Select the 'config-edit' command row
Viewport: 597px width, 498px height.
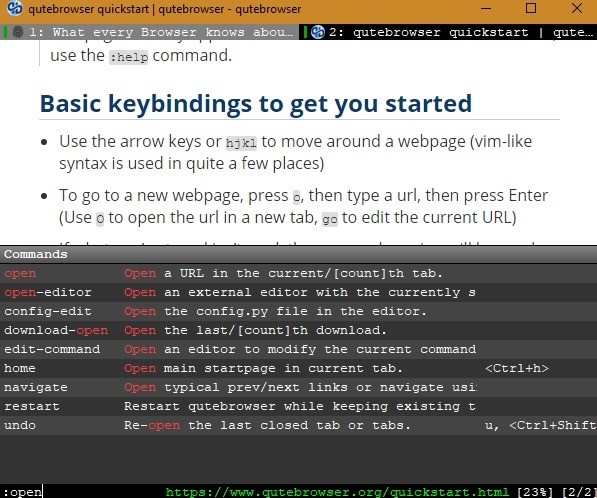coord(298,311)
